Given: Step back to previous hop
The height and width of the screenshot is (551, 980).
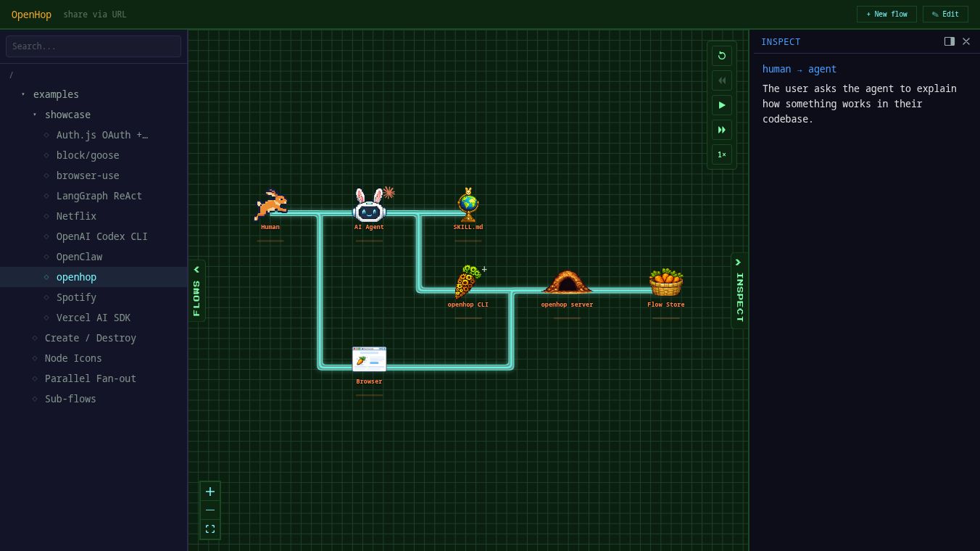Looking at the screenshot, I should 722,80.
